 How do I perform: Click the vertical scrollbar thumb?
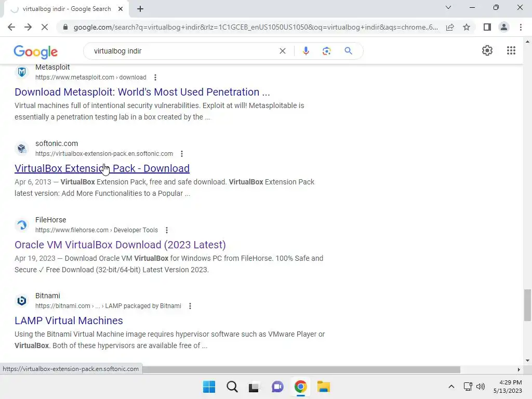[527, 304]
